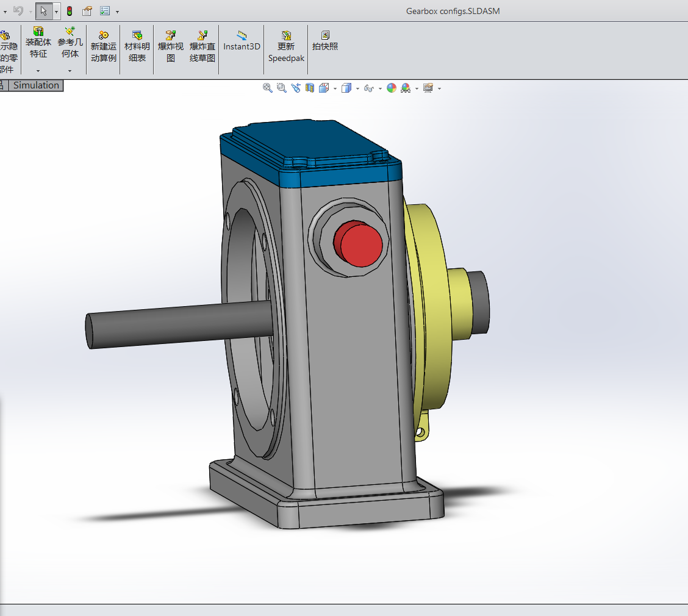Open the Reference Geometry dropdown arrow
This screenshot has width=688, height=616.
coord(70,71)
